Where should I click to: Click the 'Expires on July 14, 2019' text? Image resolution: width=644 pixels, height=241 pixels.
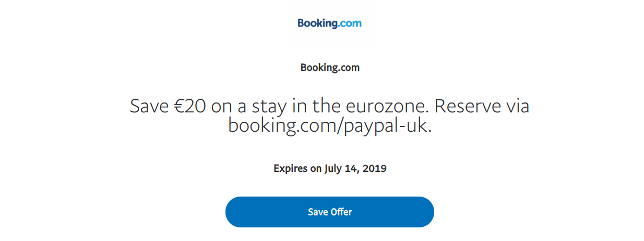coord(330,169)
